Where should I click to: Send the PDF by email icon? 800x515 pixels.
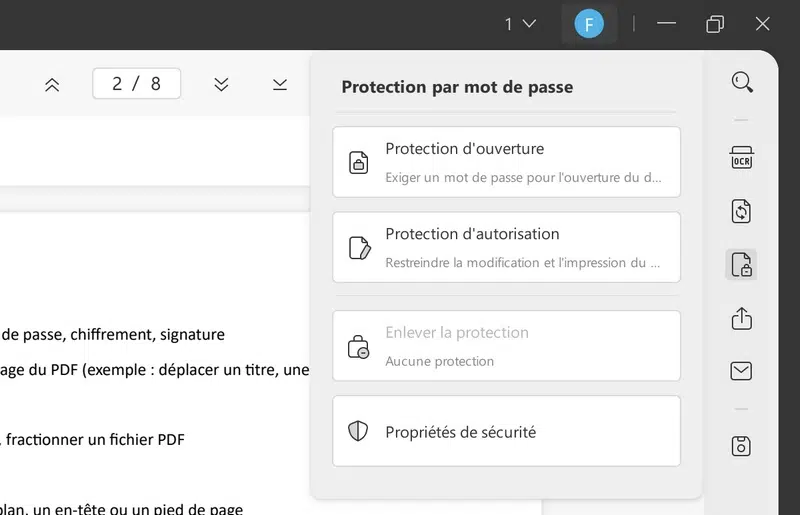[x=741, y=371]
